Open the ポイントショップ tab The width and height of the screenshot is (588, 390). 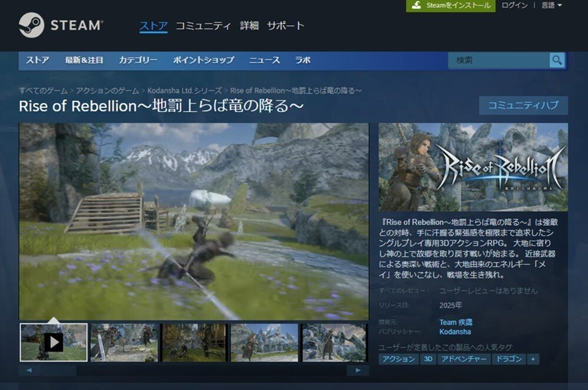(204, 60)
